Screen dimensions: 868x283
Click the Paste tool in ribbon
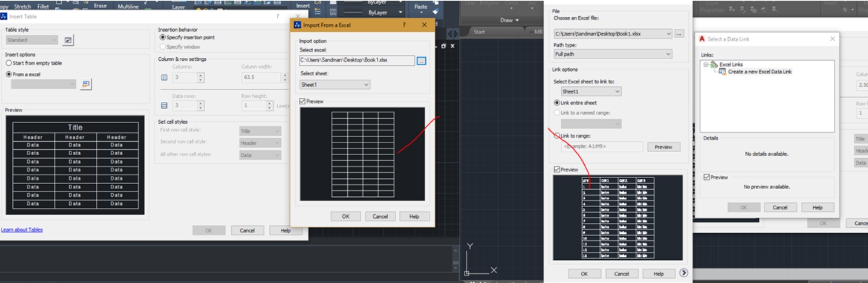pos(421,6)
